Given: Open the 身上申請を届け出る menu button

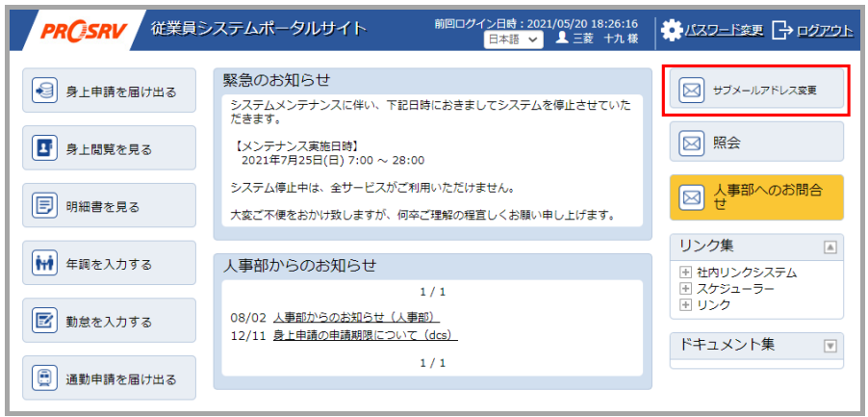Looking at the screenshot, I should coord(109,91).
